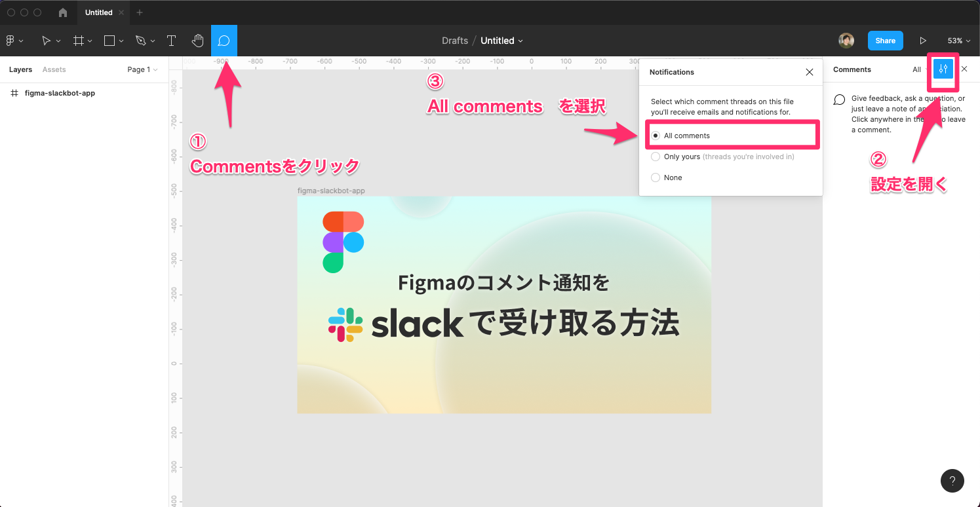Image resolution: width=980 pixels, height=507 pixels.
Task: Open the Drafts breadcrumb link
Action: 455,40
